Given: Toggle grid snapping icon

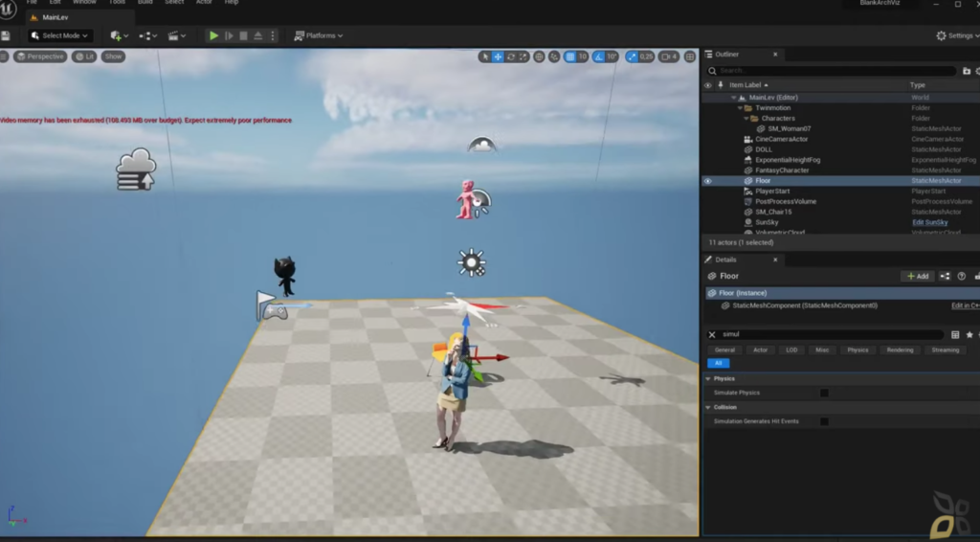Looking at the screenshot, I should point(570,56).
